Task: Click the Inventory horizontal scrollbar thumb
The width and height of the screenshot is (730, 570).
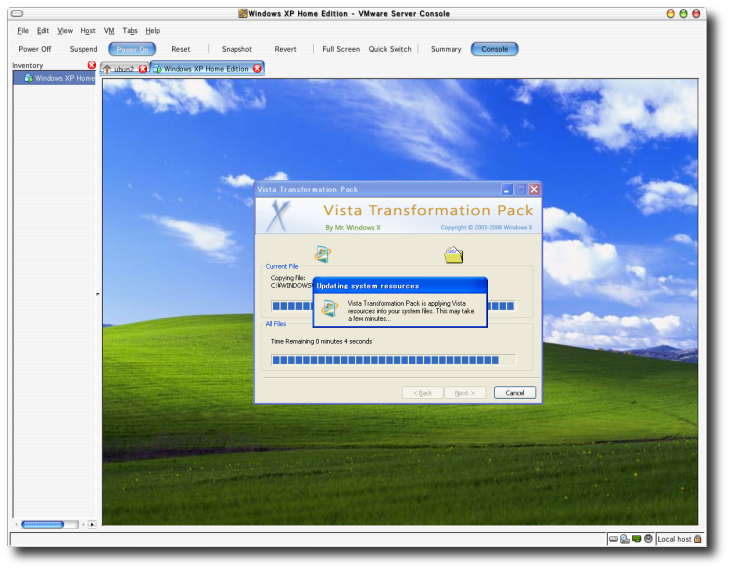Action: pyautogui.click(x=42, y=524)
